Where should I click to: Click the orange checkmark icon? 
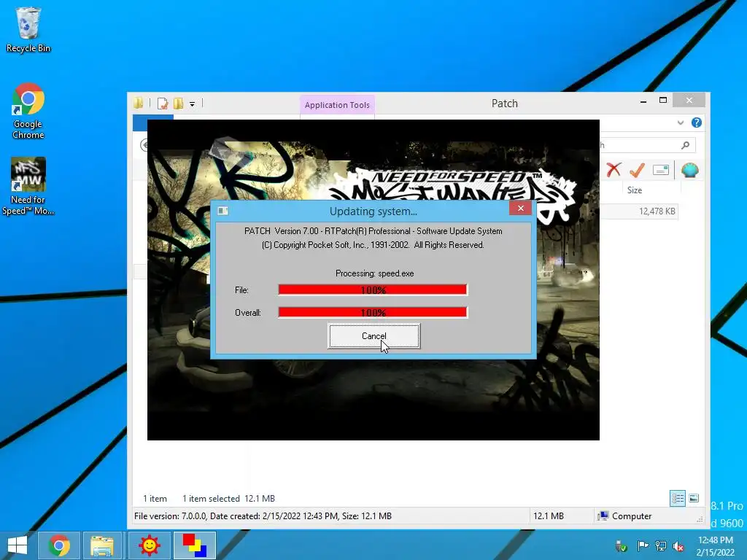click(637, 170)
